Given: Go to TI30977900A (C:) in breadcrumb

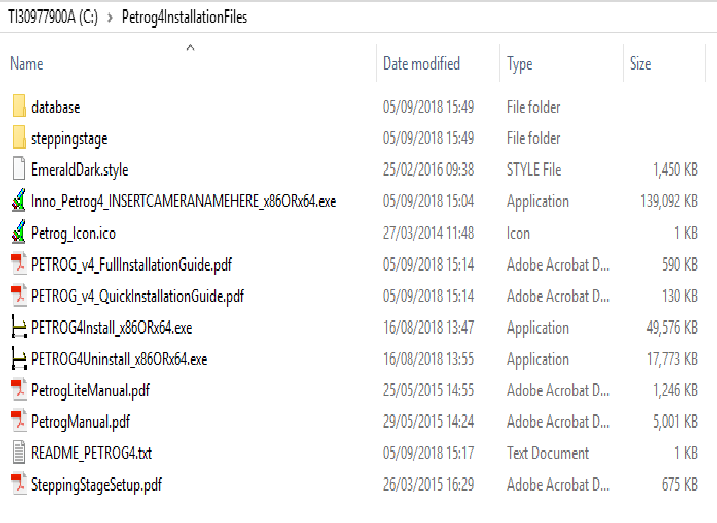Looking at the screenshot, I should [53, 17].
